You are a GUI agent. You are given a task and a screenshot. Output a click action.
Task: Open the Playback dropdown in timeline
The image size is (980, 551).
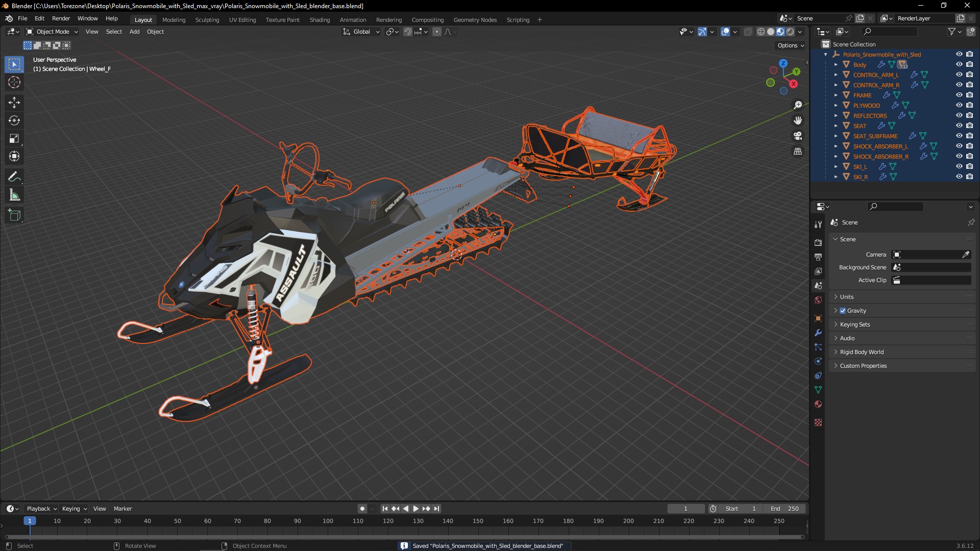tap(41, 509)
